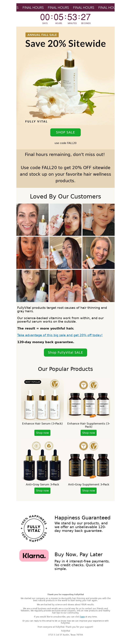The width and height of the screenshot is (131, 644).
Task: Click the Shop FullyVital SALE button
Action: [65, 352]
